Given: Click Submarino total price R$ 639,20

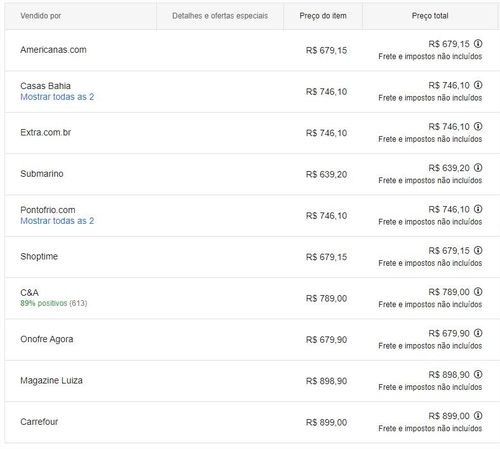Looking at the screenshot, I should click(449, 168).
